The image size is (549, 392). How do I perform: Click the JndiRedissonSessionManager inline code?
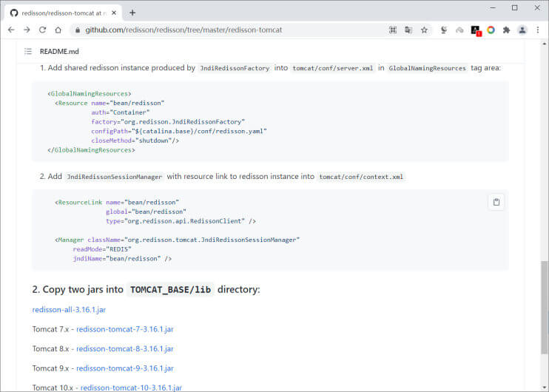(x=114, y=177)
